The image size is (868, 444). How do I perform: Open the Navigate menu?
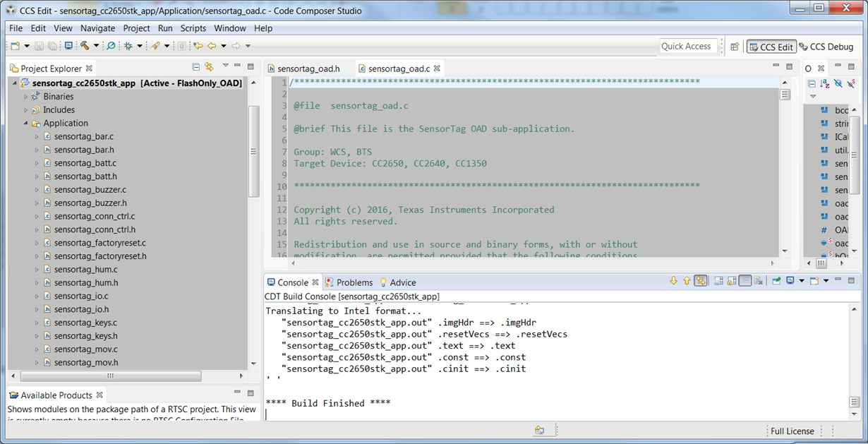coord(97,28)
